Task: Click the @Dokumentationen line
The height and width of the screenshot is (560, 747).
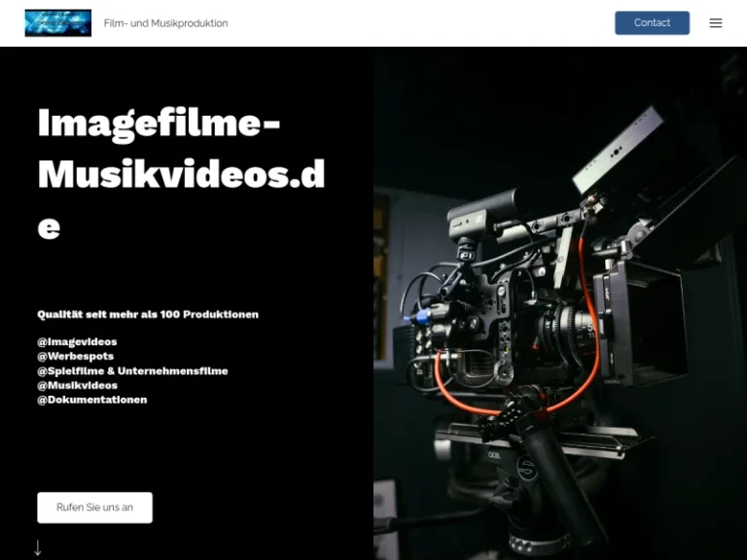Action: point(92,400)
